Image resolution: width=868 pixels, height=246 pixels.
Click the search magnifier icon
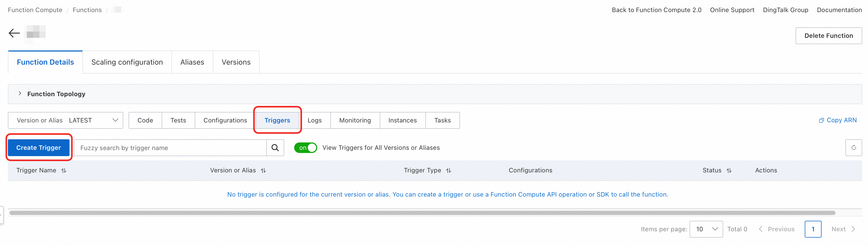275,148
